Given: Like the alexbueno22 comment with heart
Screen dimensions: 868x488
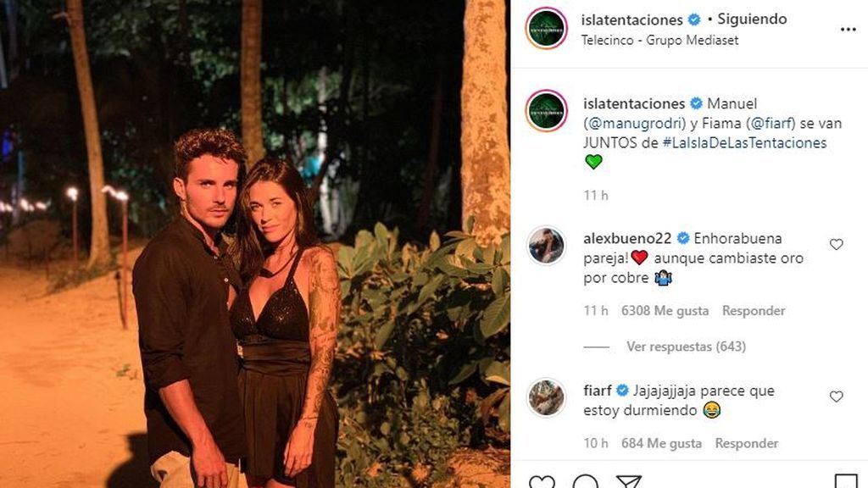Looking at the screenshot, I should 837,245.
